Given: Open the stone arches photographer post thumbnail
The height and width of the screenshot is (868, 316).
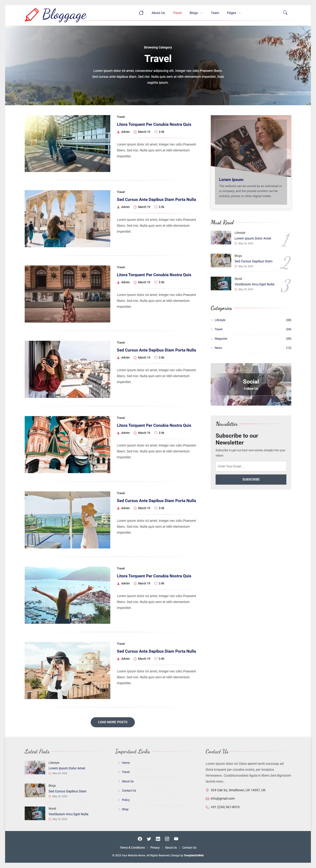Looking at the screenshot, I should click(x=67, y=219).
